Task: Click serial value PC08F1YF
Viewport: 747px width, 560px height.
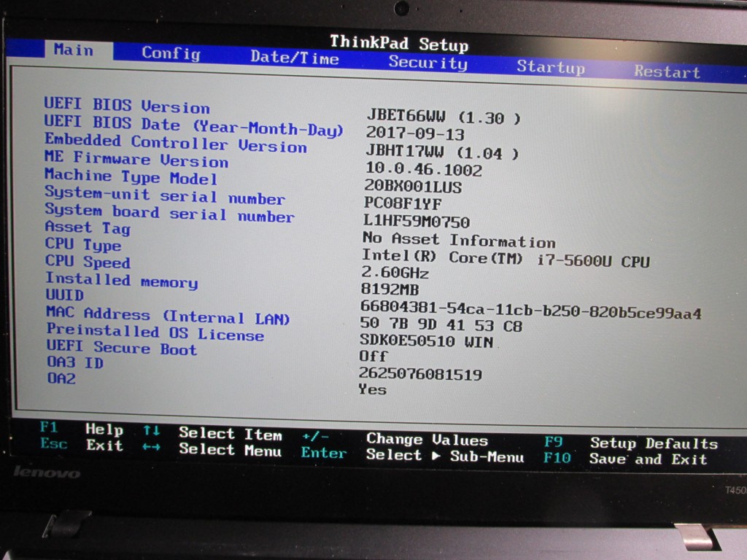Action: coord(403,203)
